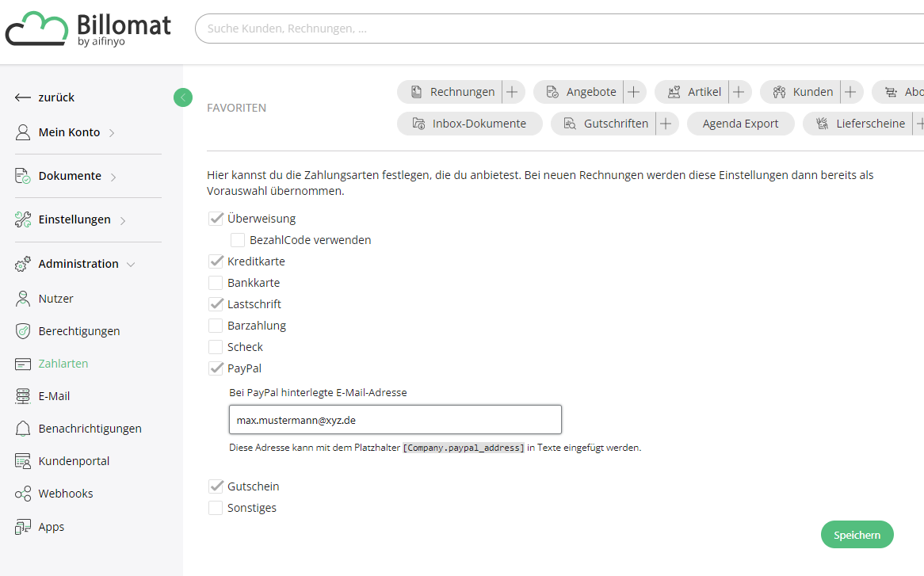Click the E-Mail server icon
924x576 pixels.
point(22,396)
